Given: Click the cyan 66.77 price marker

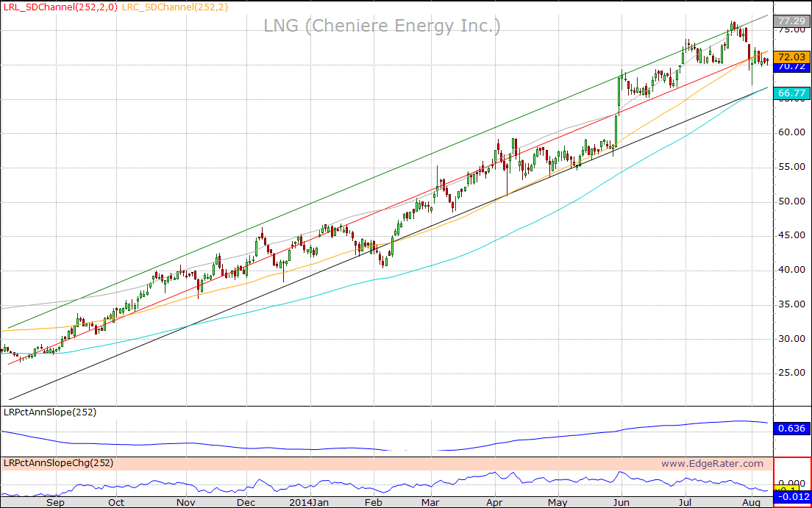Looking at the screenshot, I should 792,93.
